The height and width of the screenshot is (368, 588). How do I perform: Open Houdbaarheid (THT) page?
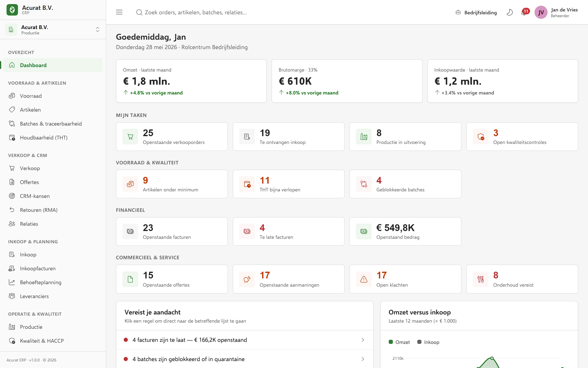[53, 137]
